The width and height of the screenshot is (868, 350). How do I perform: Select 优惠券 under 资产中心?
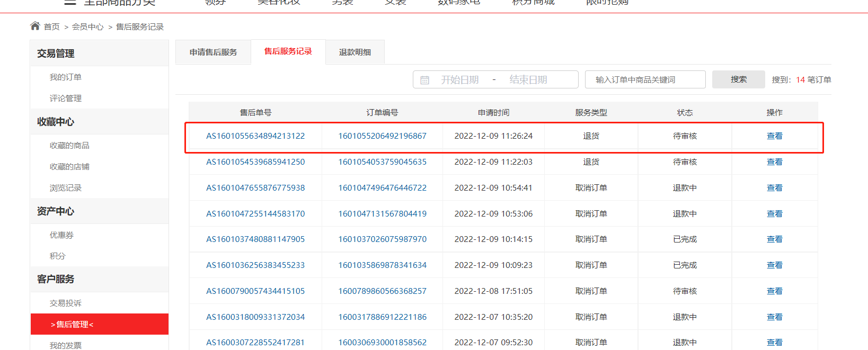(x=61, y=235)
